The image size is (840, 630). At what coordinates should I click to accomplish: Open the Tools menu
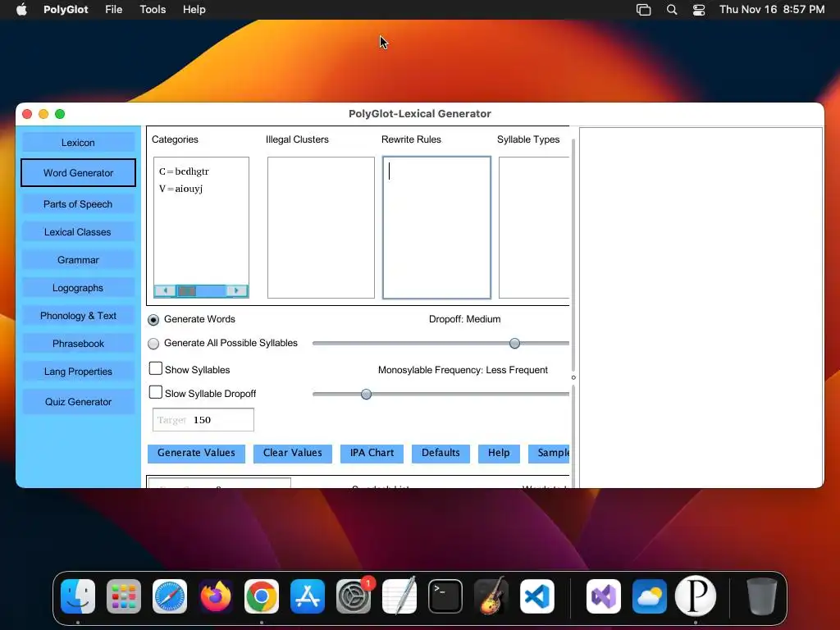point(153,10)
